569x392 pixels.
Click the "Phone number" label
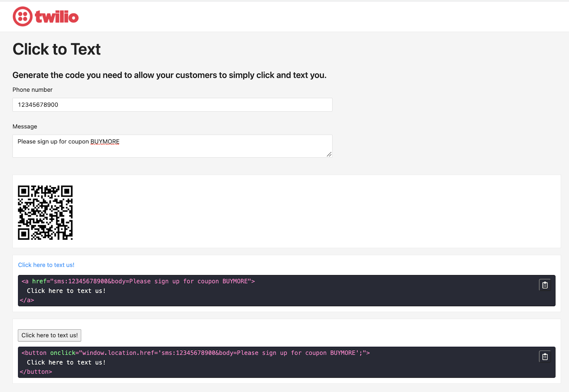point(32,90)
